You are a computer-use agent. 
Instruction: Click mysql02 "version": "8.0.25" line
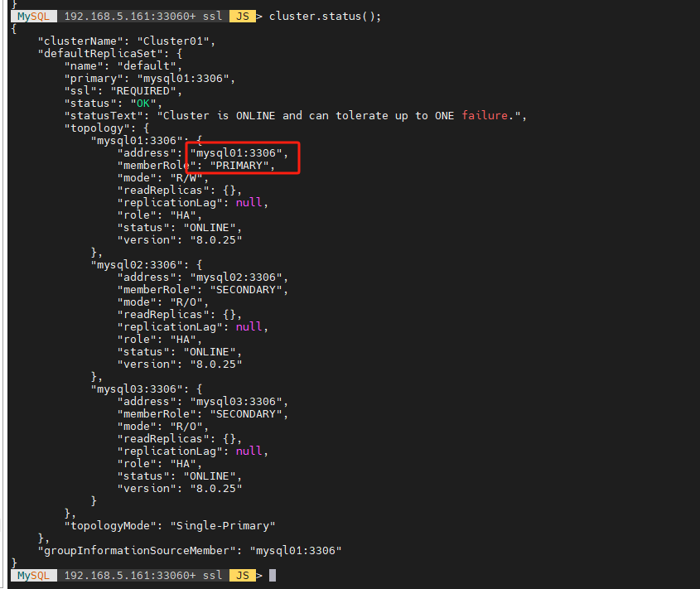[x=180, y=365]
